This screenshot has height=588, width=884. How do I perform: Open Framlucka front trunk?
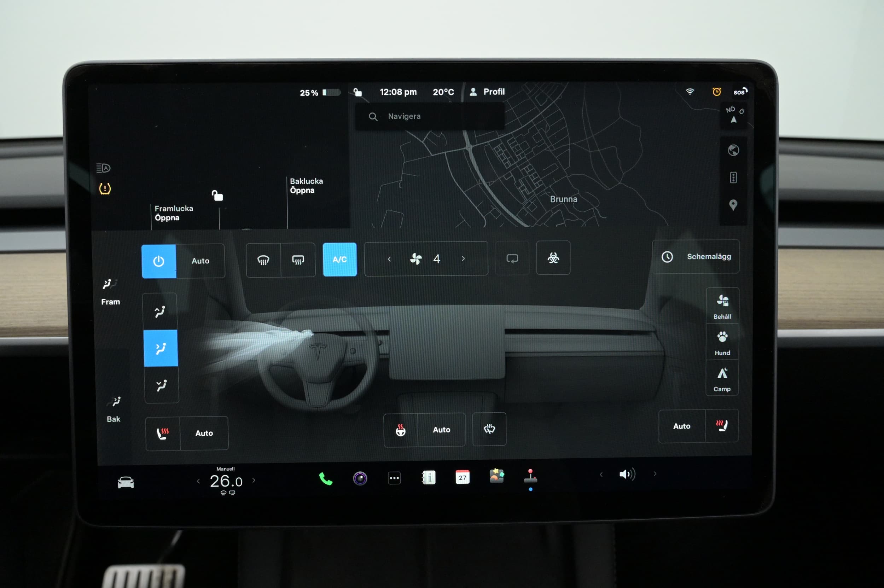pyautogui.click(x=174, y=213)
